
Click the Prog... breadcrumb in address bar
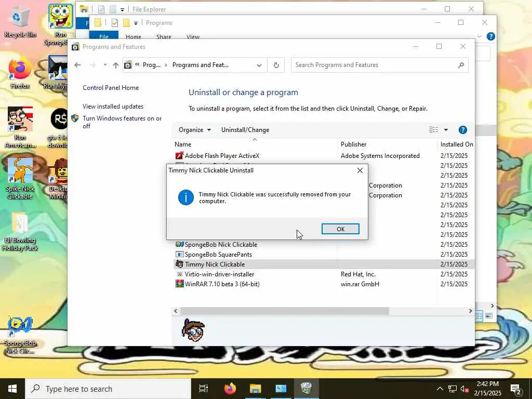(152, 65)
